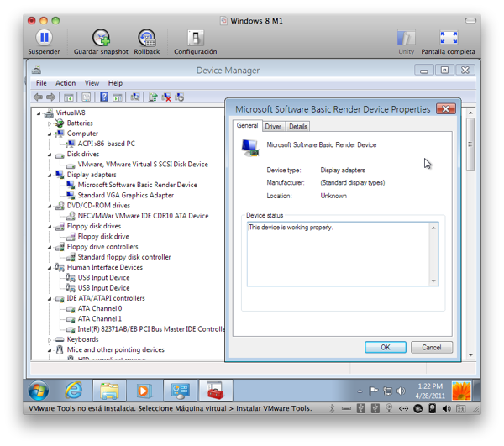504x446 pixels.
Task: Select NECVMWar VMware IDE CDR10 ATA Device
Action: 143,216
